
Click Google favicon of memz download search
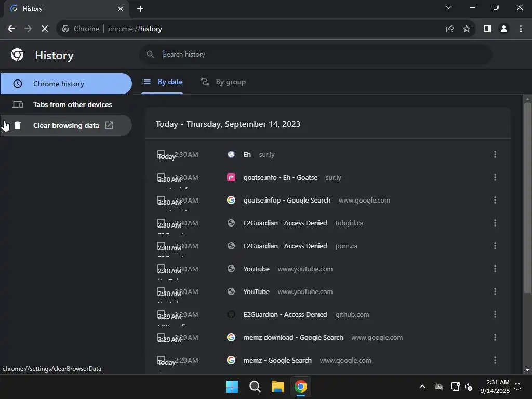231,337
